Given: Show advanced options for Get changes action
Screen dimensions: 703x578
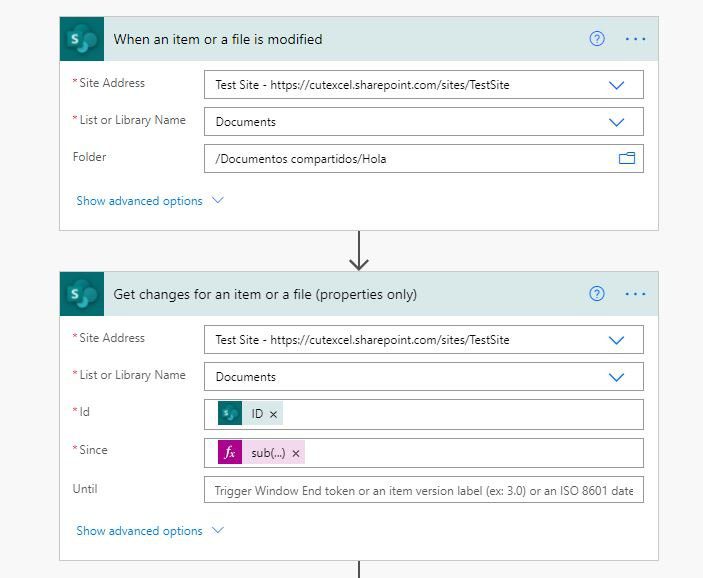Looking at the screenshot, I should point(149,530).
